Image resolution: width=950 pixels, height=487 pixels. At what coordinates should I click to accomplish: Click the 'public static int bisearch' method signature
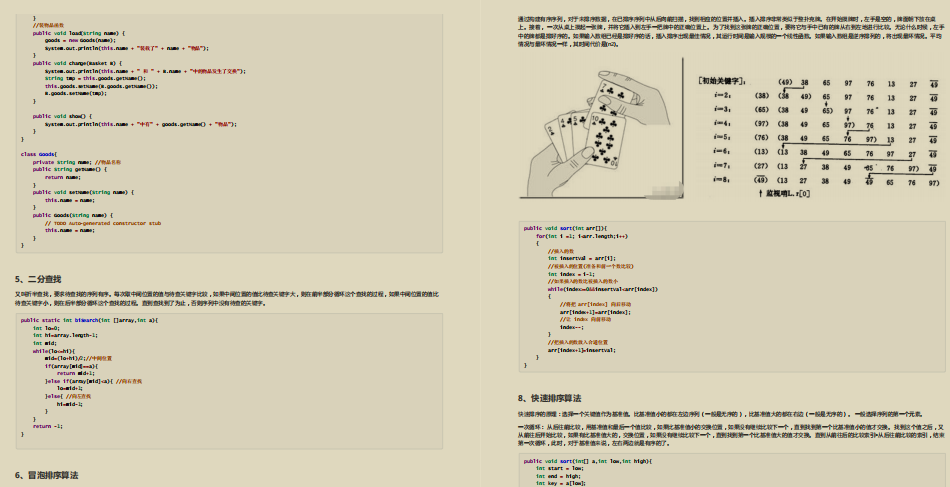click(89, 320)
